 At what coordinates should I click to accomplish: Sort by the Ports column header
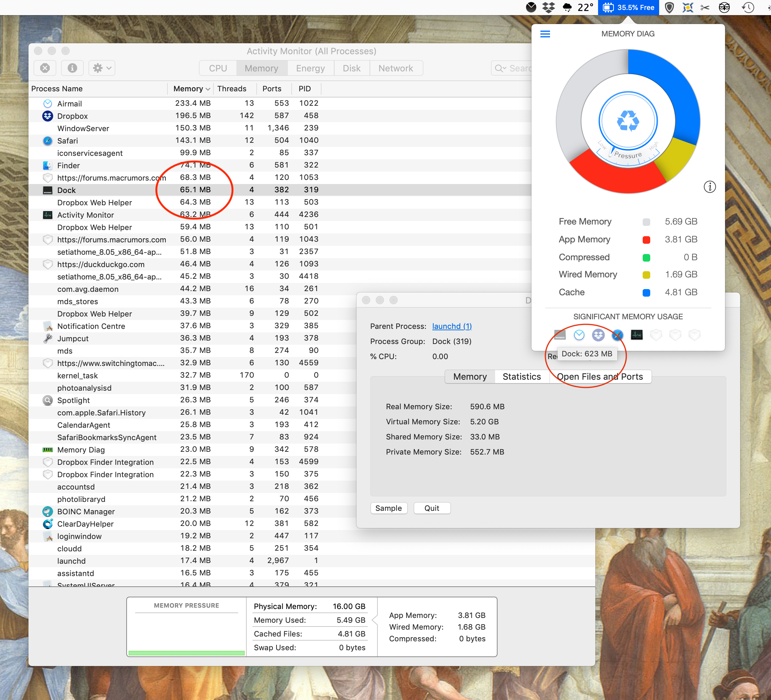[274, 89]
